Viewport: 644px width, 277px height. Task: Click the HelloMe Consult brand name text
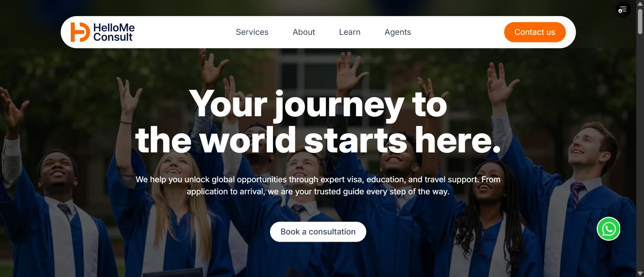[x=114, y=32]
